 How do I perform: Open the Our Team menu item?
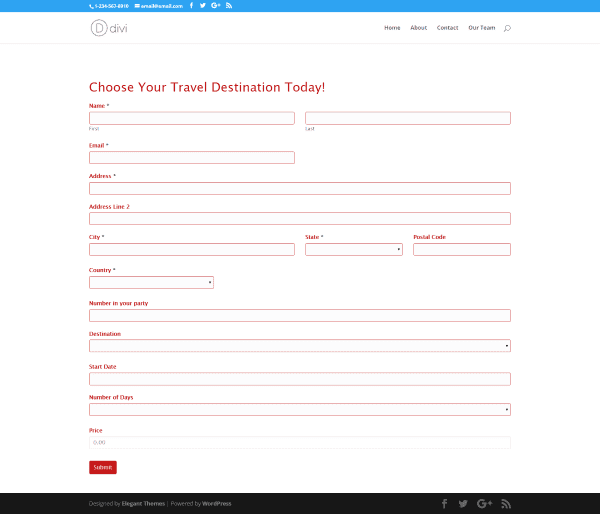pyautogui.click(x=481, y=28)
